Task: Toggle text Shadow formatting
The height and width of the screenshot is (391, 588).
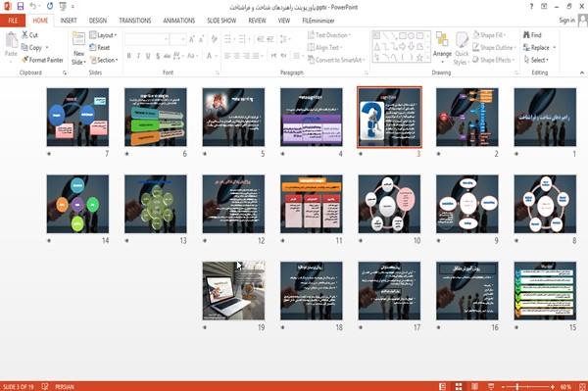Action: (x=158, y=56)
